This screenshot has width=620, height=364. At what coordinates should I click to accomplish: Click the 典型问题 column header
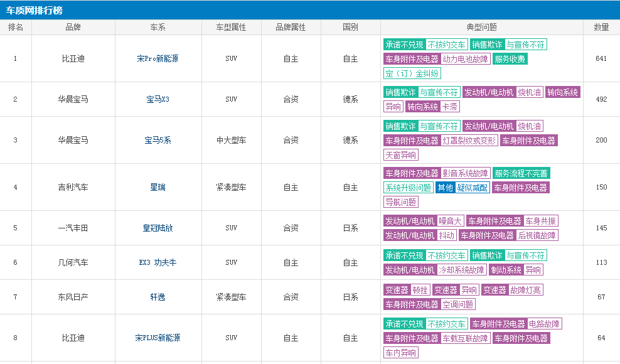pos(481,28)
